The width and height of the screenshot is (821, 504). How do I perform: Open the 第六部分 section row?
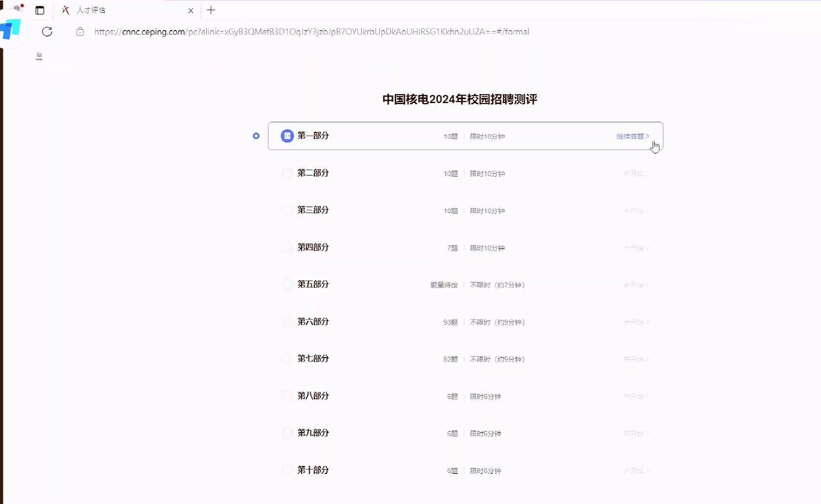[465, 322]
